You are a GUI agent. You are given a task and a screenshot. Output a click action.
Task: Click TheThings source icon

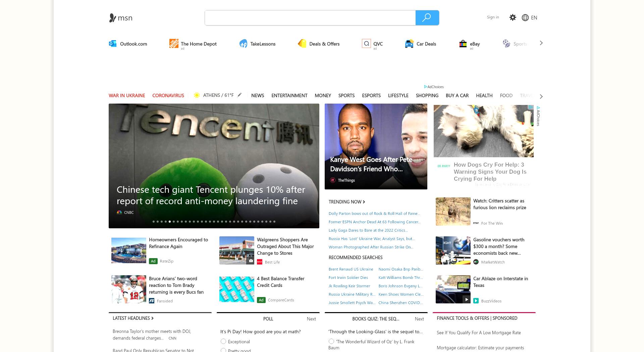tap(333, 180)
